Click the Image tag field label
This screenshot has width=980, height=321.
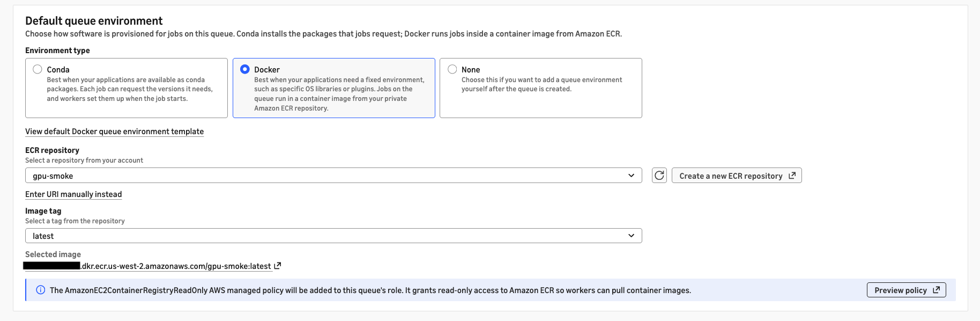[43, 211]
